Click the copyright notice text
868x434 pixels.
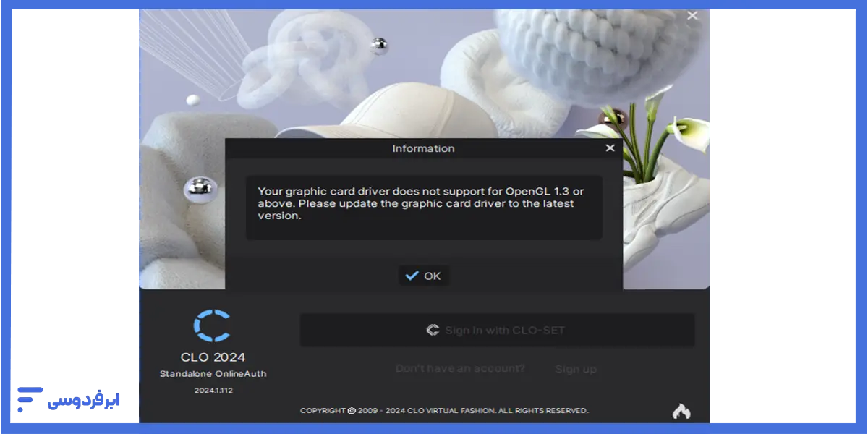click(444, 411)
